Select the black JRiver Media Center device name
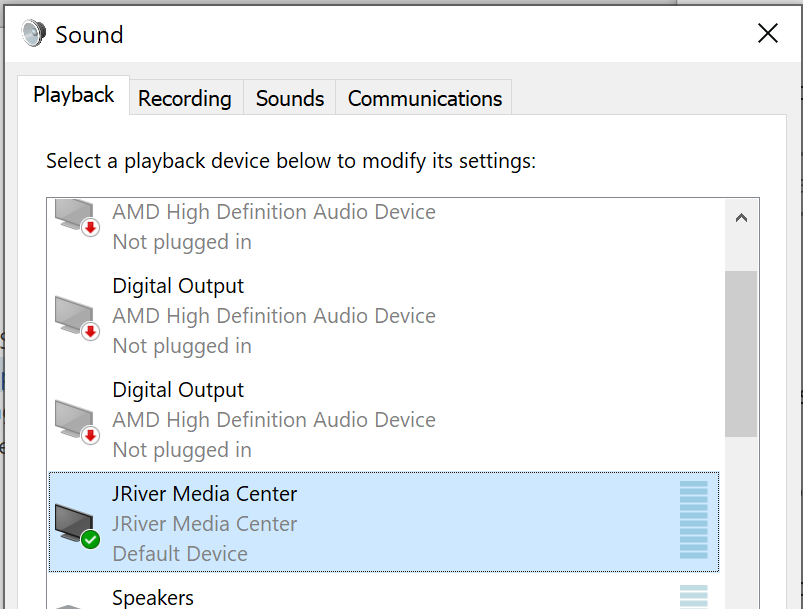This screenshot has width=803, height=609. pos(204,494)
